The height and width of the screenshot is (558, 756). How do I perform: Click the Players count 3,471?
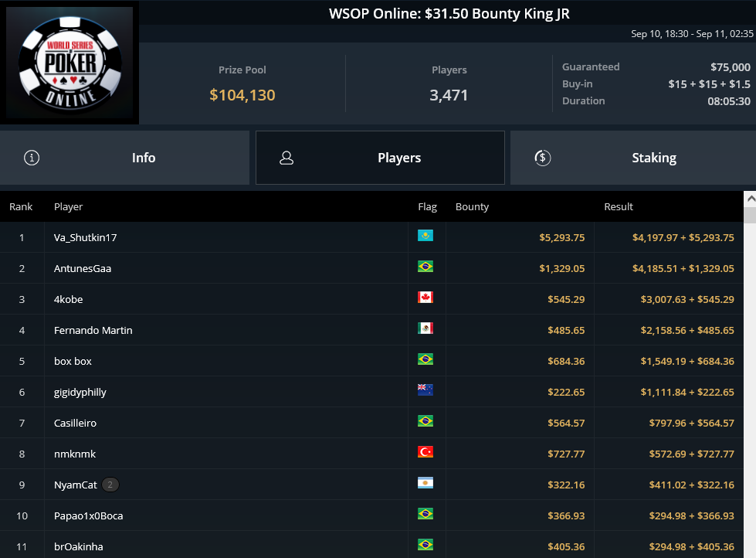coord(449,95)
